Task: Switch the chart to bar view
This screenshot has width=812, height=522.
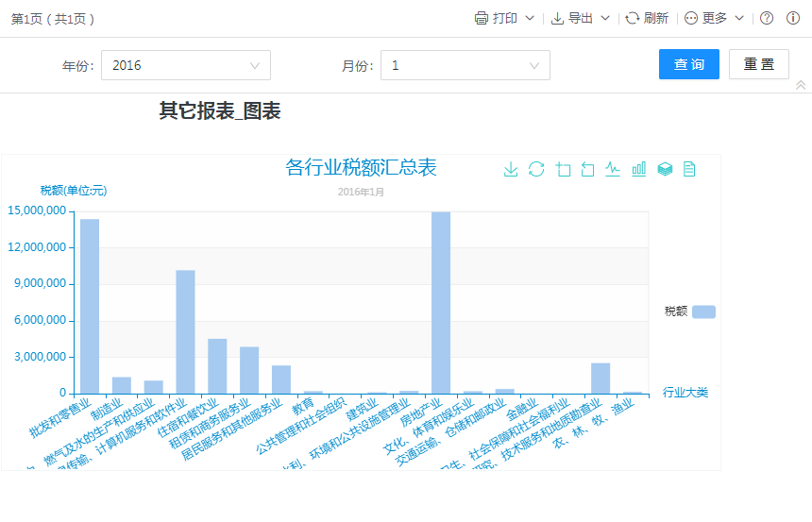Action: pyautogui.click(x=639, y=169)
